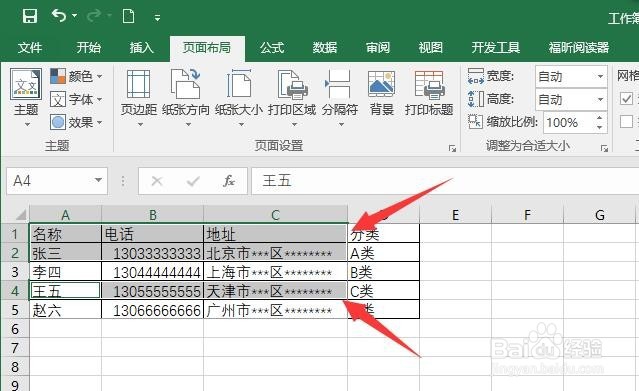Viewport: 639px width, 391px height.
Task: Open the Name Box dropdown arrow
Action: (x=98, y=180)
